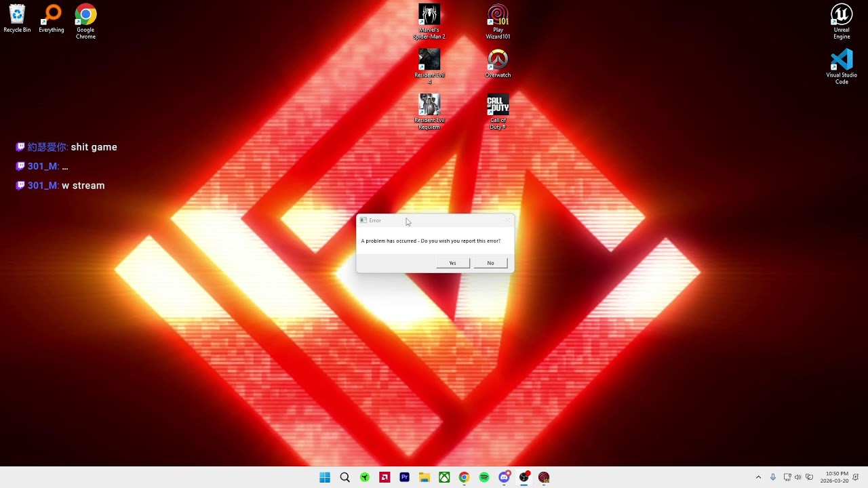The width and height of the screenshot is (868, 488).
Task: Open Adobe Premiere Pro from the taskbar
Action: [x=404, y=477]
